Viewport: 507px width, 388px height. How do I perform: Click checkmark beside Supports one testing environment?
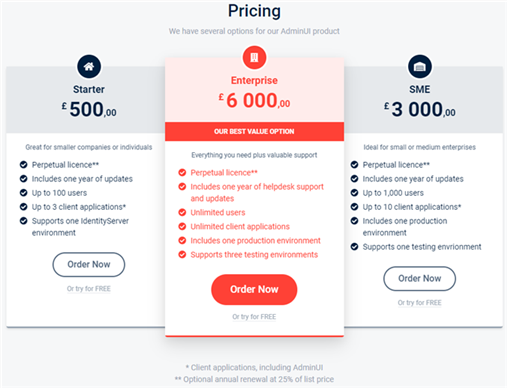tap(354, 247)
